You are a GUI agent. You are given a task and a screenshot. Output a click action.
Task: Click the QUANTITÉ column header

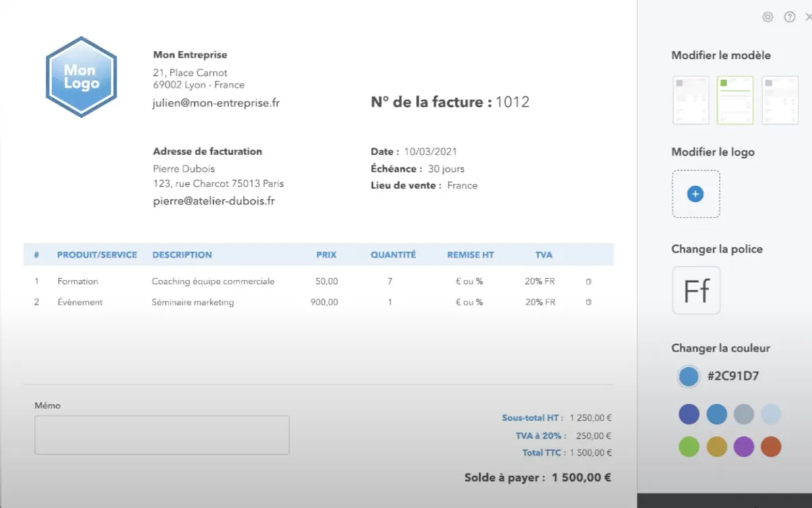[393, 255]
